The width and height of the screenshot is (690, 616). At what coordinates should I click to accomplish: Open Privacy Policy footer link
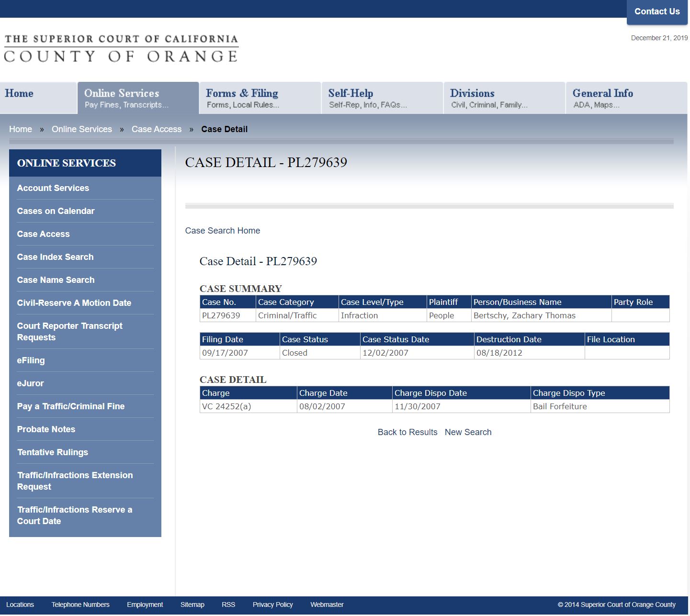(273, 605)
